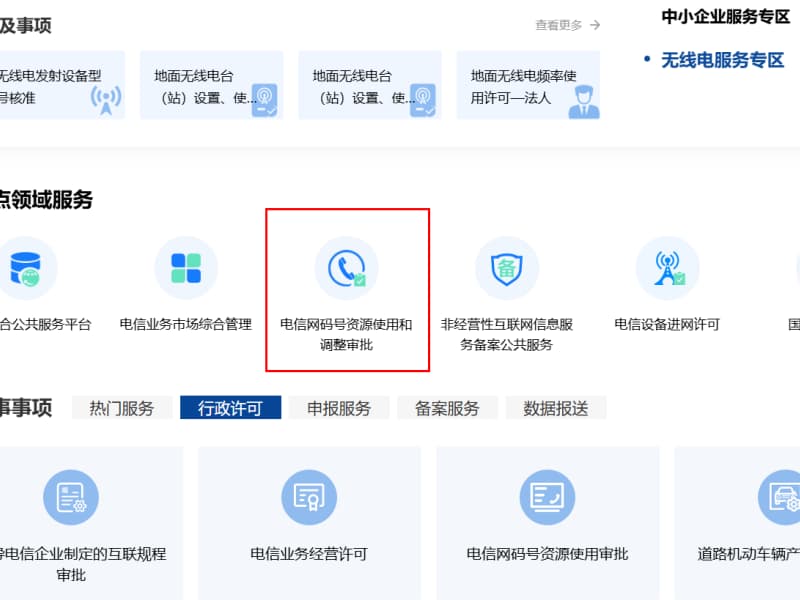
Task: Open the 无线电服务专区 link
Action: (722, 60)
